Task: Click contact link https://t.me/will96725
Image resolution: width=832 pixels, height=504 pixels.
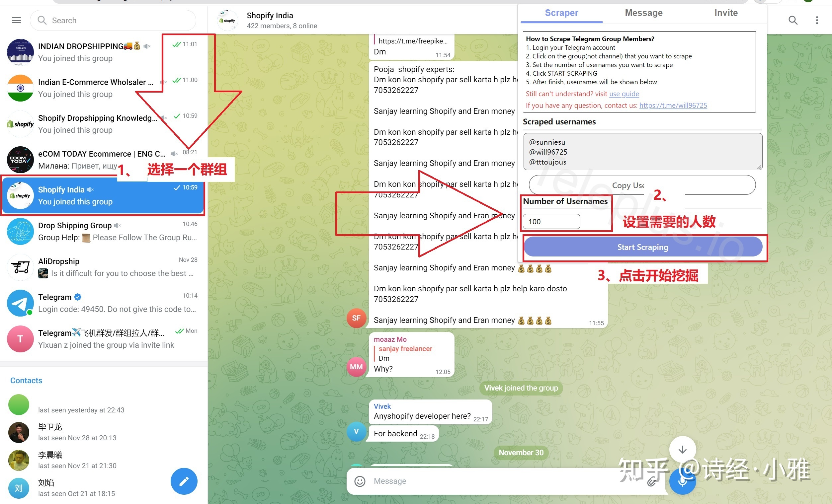Action: point(675,105)
